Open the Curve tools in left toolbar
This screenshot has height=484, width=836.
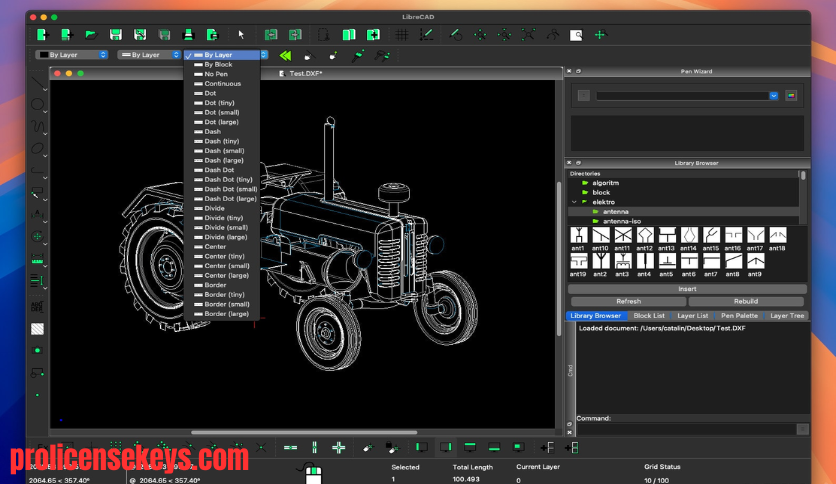[37, 126]
